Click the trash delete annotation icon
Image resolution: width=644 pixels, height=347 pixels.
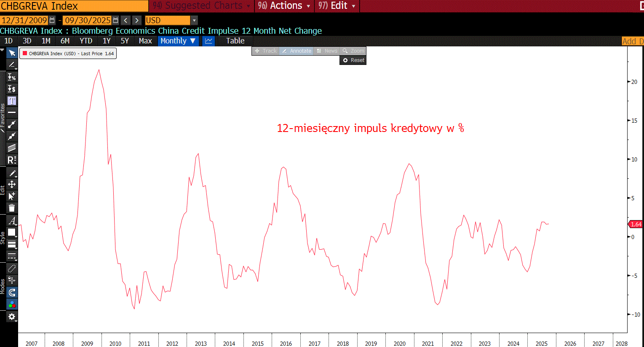12,208
